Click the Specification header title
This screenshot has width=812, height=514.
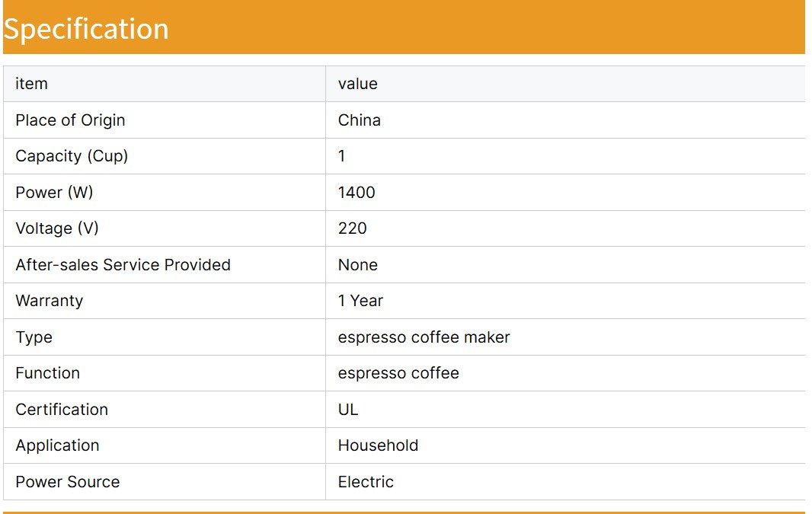pos(86,29)
